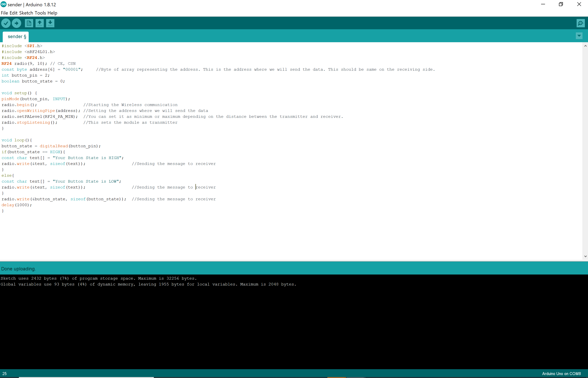This screenshot has height=378, width=588.
Task: Click the '//Byte of array representing the address' comment
Action: tap(265, 70)
